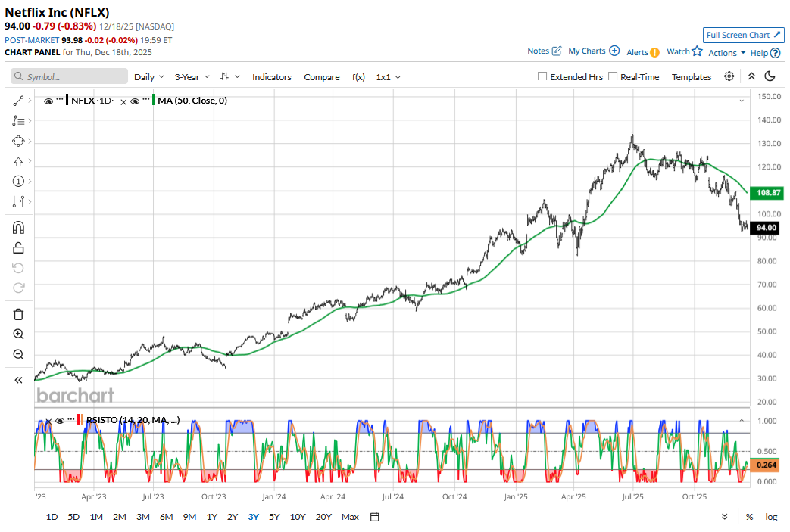Remove the RSISTO indicator
Viewport: 790px width, 532px height.
48,421
